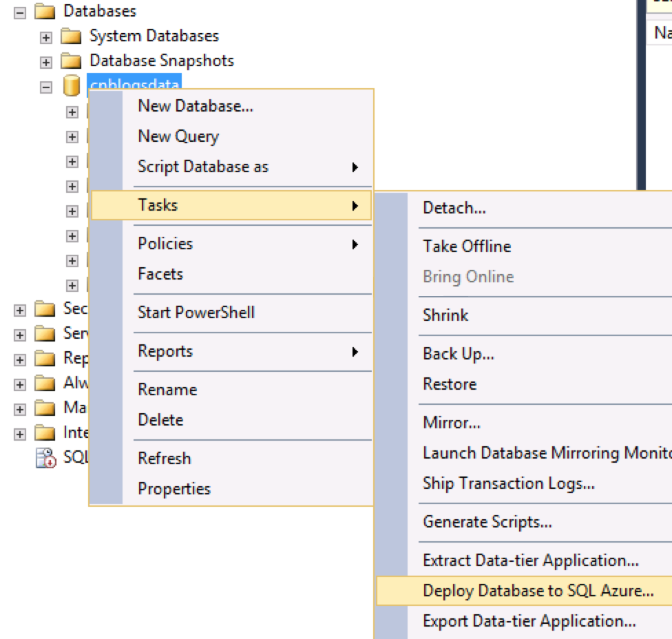
Task: Click the Database Snapshots folder icon
Action: coord(70,61)
